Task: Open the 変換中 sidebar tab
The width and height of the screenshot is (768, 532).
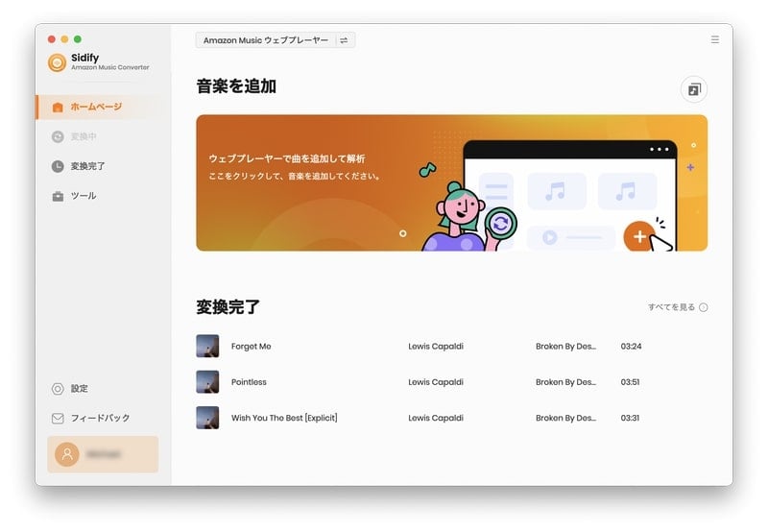Action: click(103, 136)
